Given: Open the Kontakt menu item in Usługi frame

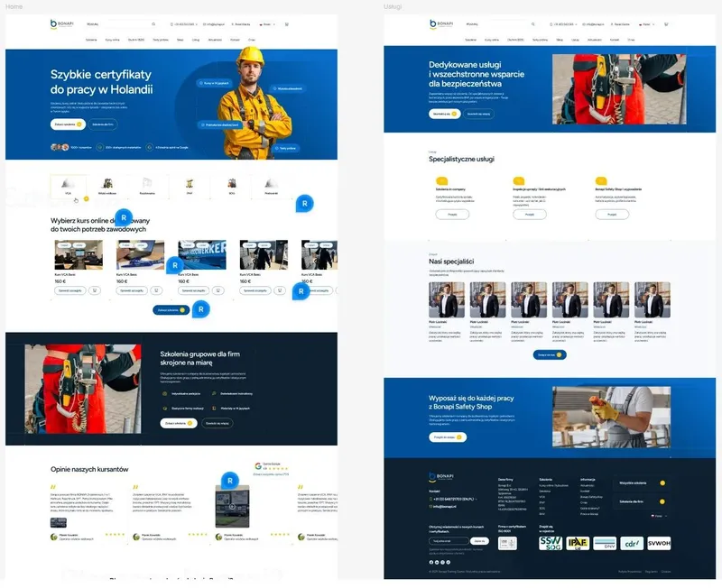Looking at the screenshot, I should tap(615, 40).
